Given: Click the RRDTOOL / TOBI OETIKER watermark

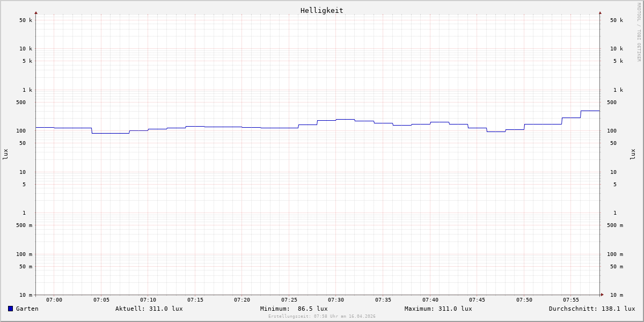Looking at the screenshot, I should coord(639,32).
